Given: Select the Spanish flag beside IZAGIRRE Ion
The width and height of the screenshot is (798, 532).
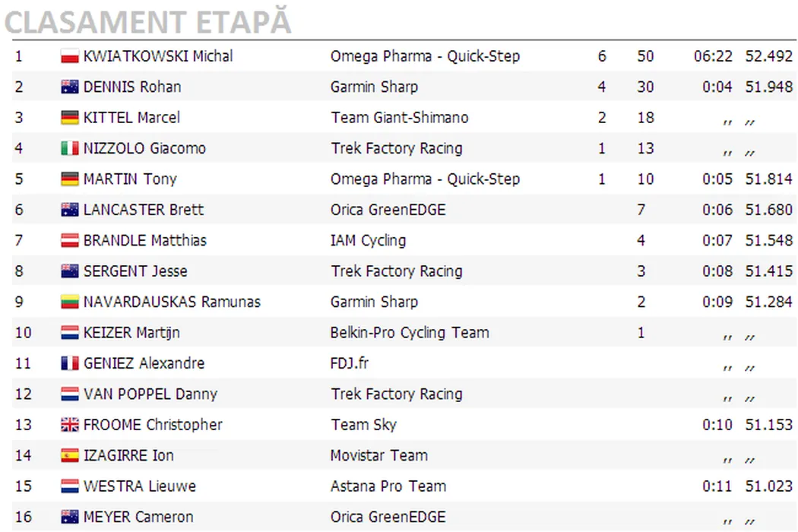Looking at the screenshot, I should click(x=70, y=456).
